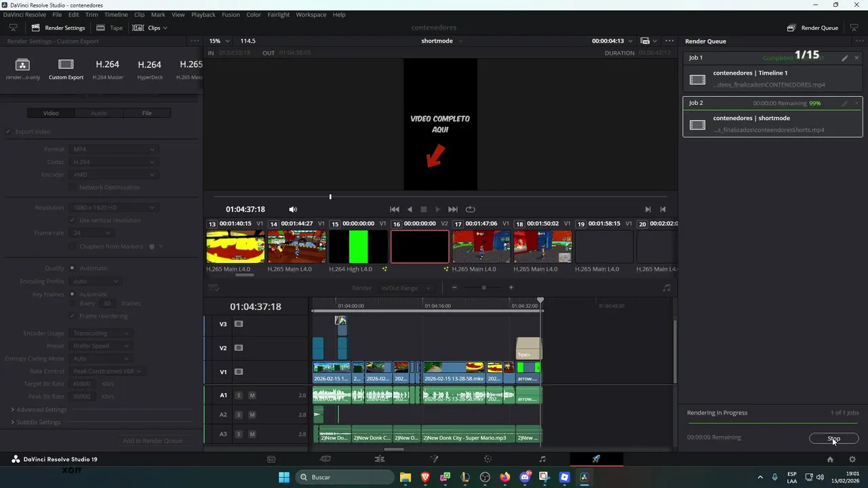Switch to Video settings tab
868x488 pixels.
coord(51,113)
